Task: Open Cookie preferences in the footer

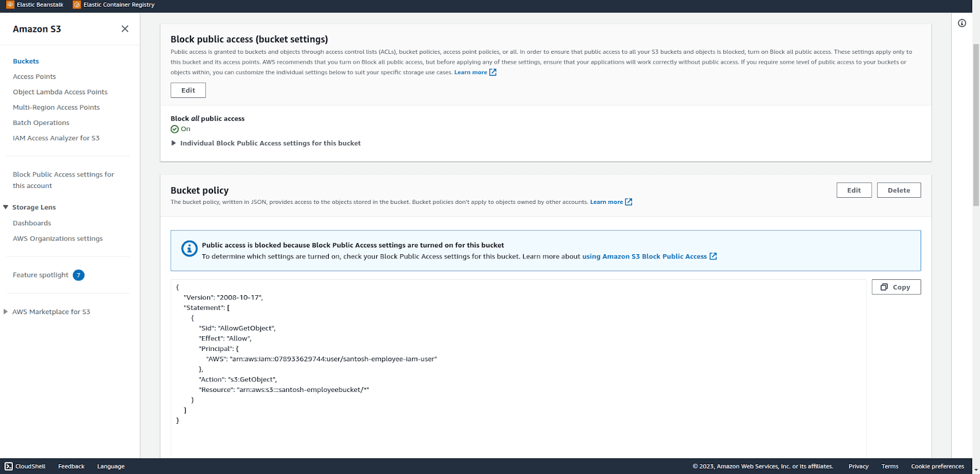Action: (x=937, y=466)
